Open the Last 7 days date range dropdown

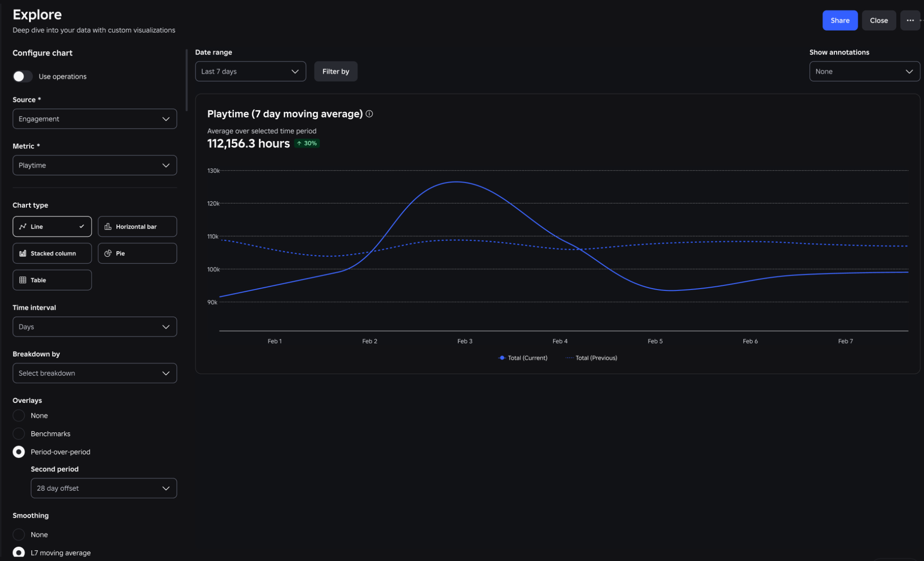click(251, 71)
